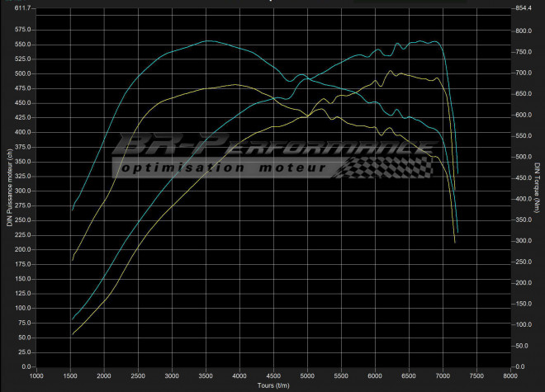Click the "optimisation moteur" watermark banner
545x392 pixels.
point(221,168)
